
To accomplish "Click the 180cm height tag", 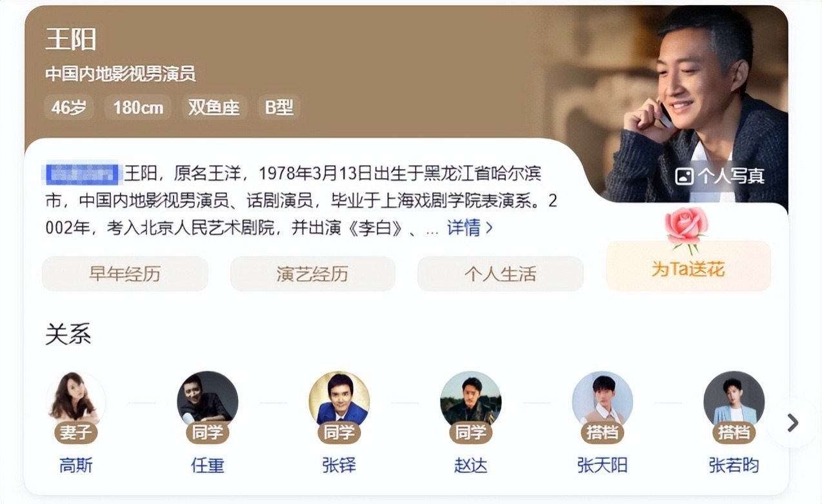I will [x=138, y=107].
